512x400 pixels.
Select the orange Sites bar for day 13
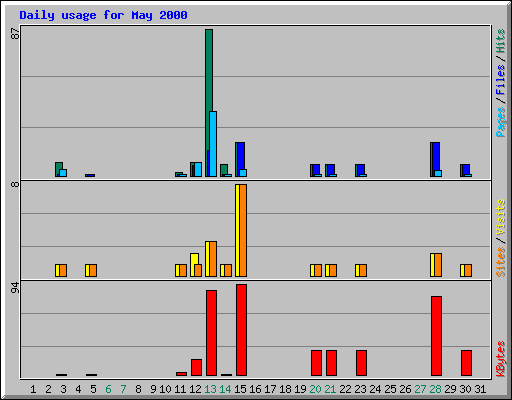213,259
